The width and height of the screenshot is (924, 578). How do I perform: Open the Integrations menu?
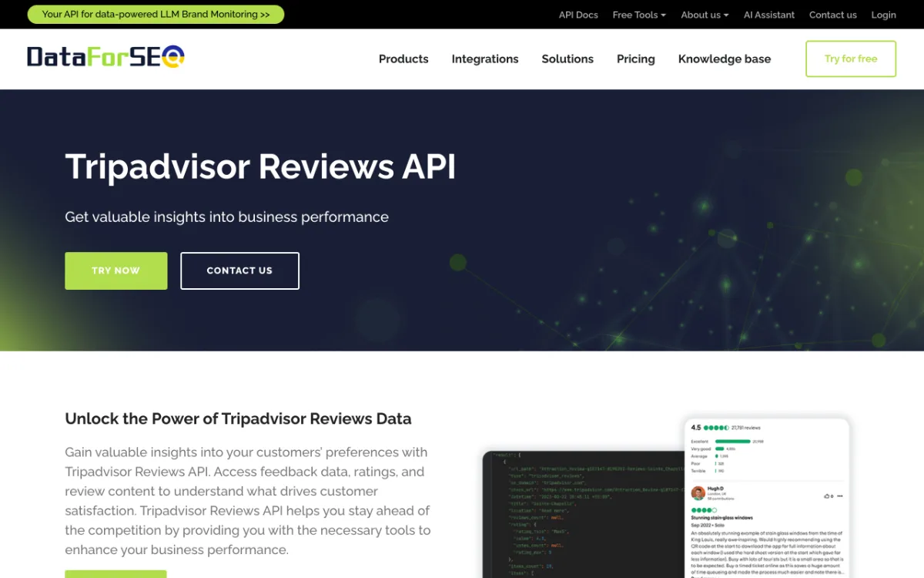[485, 59]
